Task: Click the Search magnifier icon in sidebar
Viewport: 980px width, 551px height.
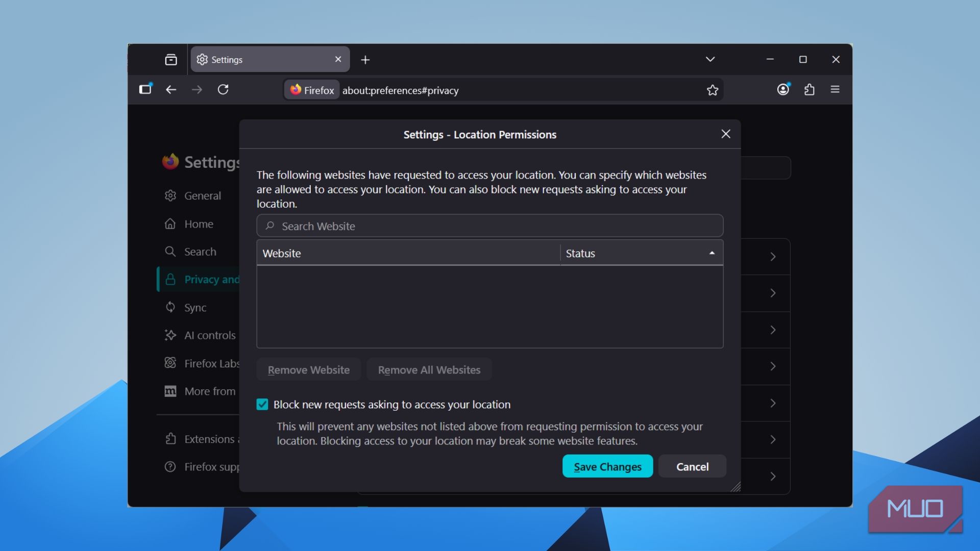Action: (170, 252)
